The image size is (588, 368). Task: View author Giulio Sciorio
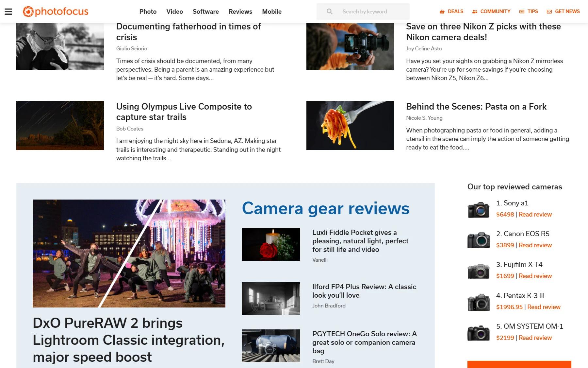132,48
